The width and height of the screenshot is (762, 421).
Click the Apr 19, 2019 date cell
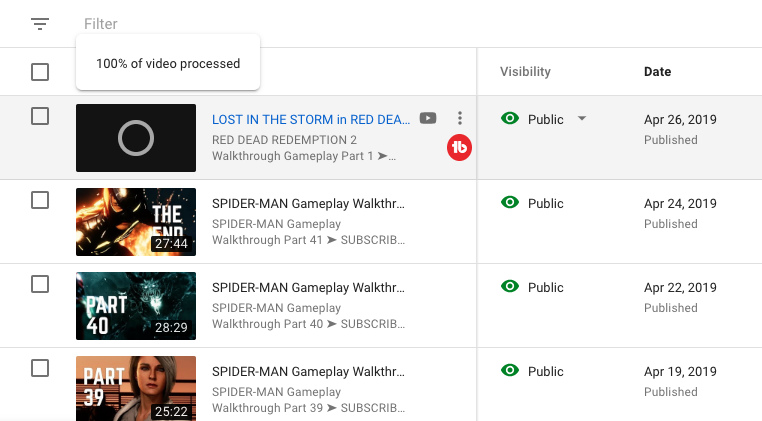(680, 372)
